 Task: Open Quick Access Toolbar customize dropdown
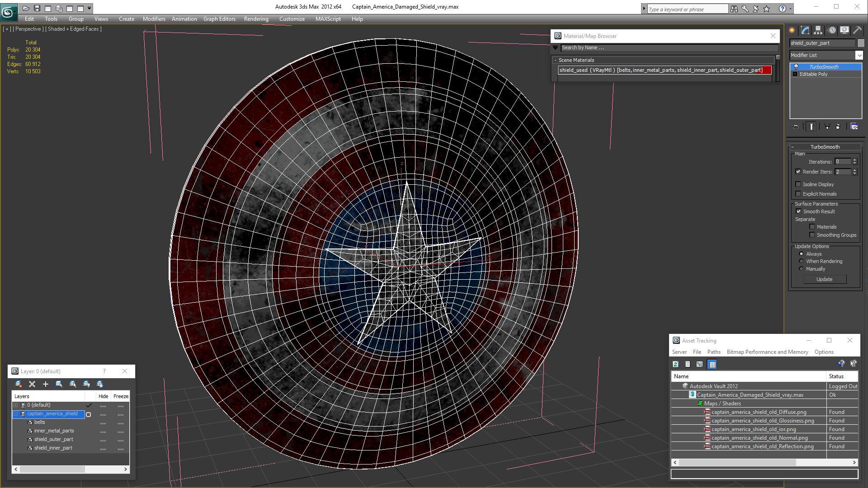(90, 8)
